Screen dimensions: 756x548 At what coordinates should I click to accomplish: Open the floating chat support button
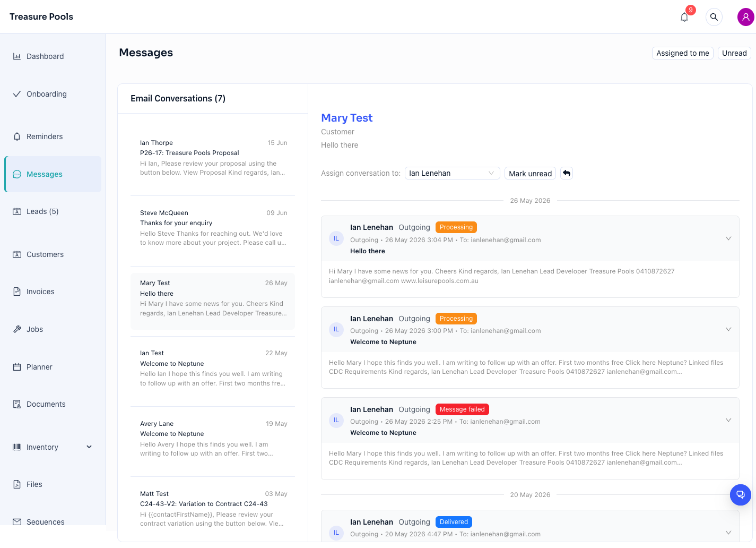tap(741, 495)
